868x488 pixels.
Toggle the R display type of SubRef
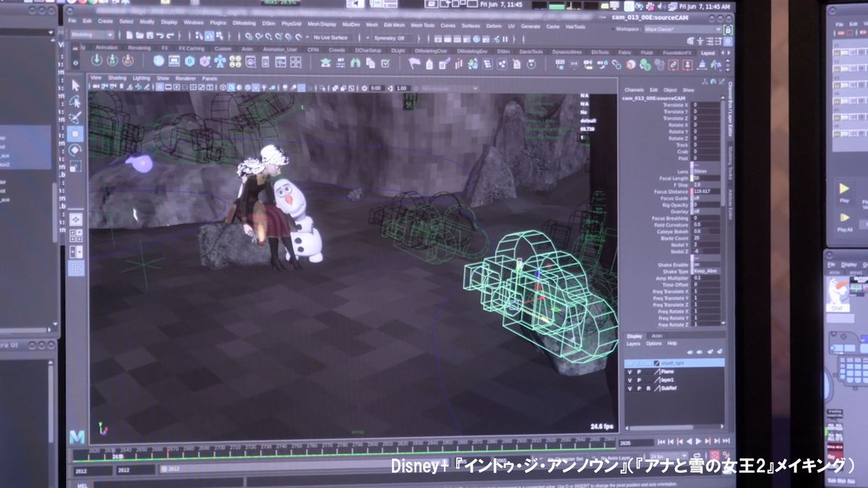tap(647, 389)
